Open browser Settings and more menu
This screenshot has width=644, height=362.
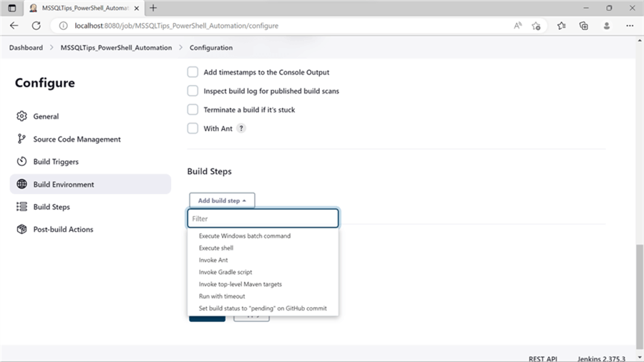coord(630,26)
